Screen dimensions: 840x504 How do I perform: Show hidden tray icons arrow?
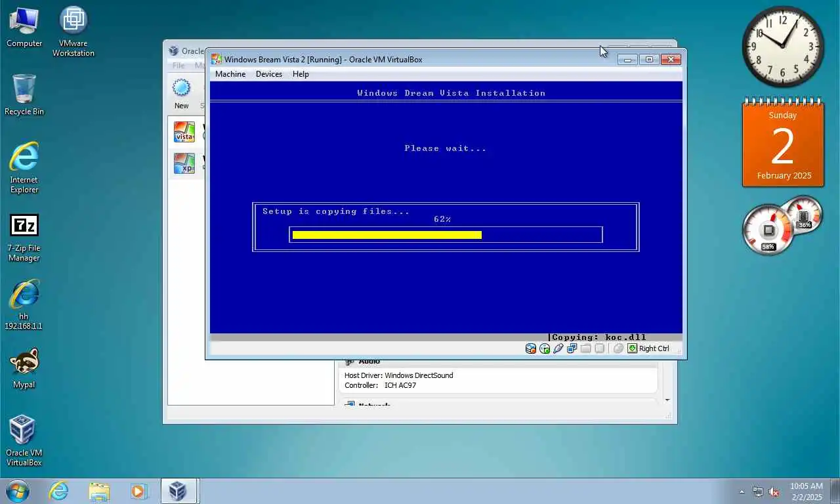(742, 492)
